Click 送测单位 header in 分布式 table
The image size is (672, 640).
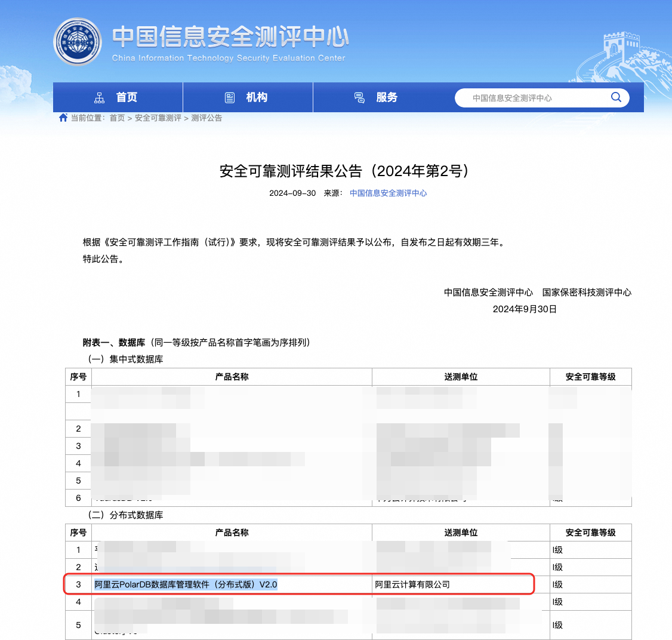pos(461,533)
